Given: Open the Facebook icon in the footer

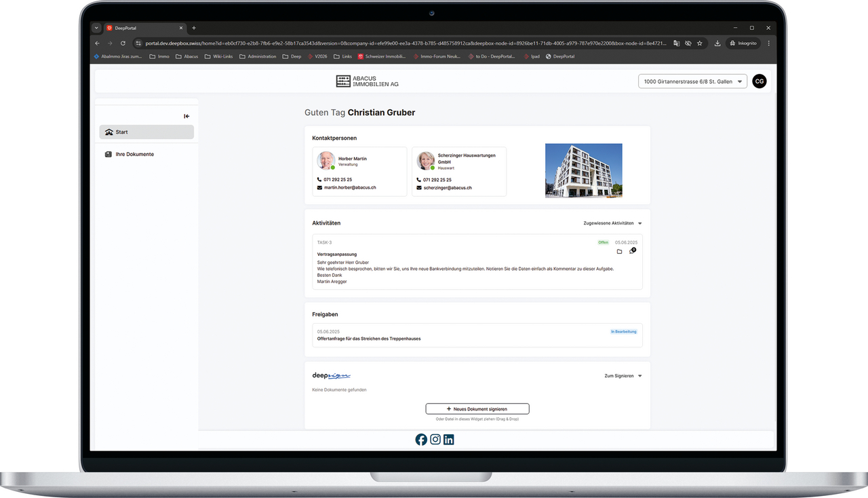Looking at the screenshot, I should coord(421,440).
